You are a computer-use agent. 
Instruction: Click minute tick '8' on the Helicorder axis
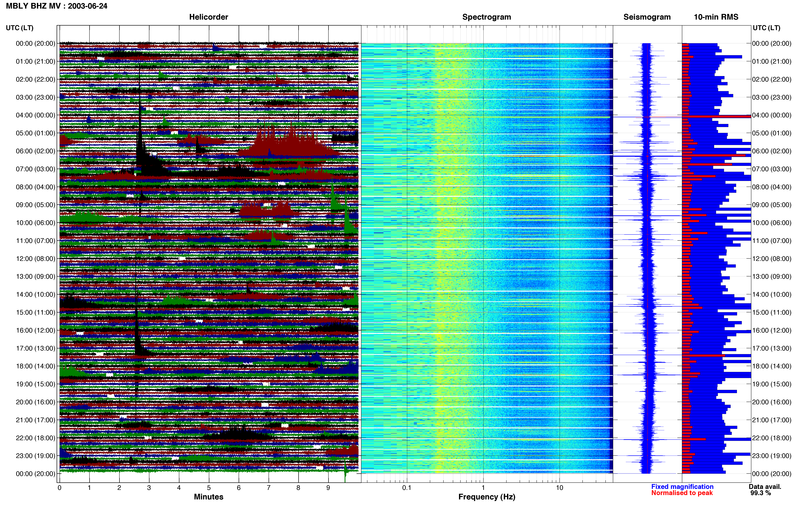tap(298, 488)
